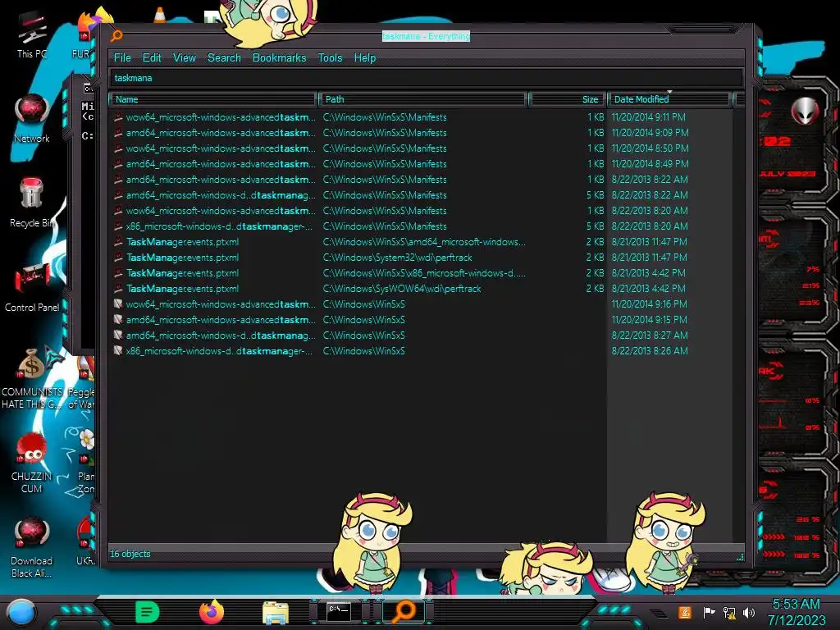
Task: Click the 1 KB size in the 8/22/2013 8:20 AM row
Action: point(596,211)
